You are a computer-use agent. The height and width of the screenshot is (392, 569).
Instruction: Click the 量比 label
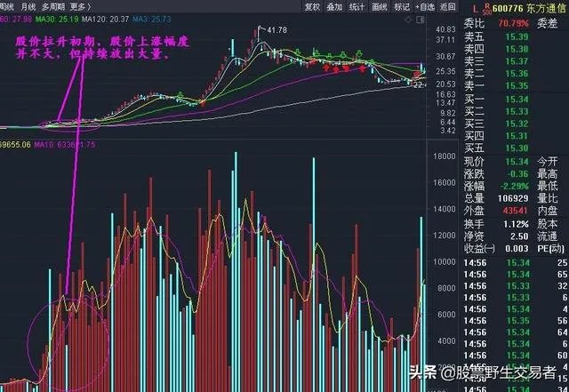(x=548, y=198)
